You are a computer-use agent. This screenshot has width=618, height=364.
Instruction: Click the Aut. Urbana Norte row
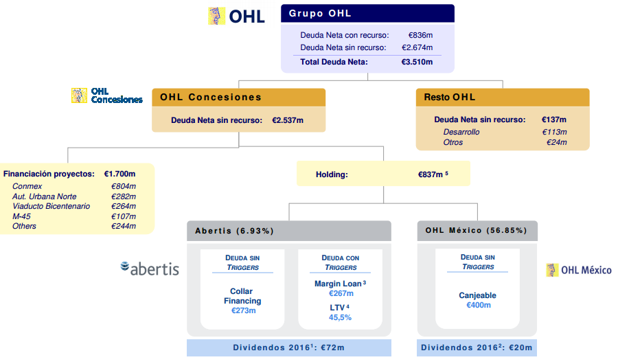tap(74, 196)
